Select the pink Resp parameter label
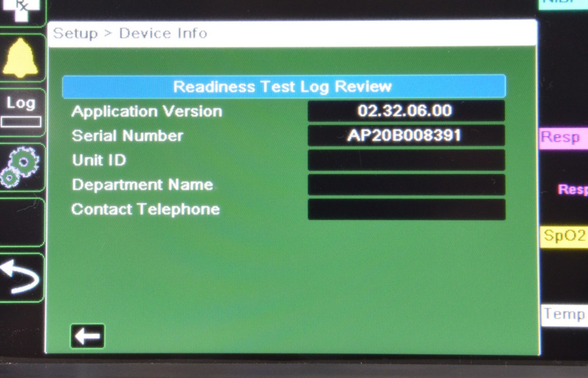The image size is (588, 378). click(x=562, y=138)
